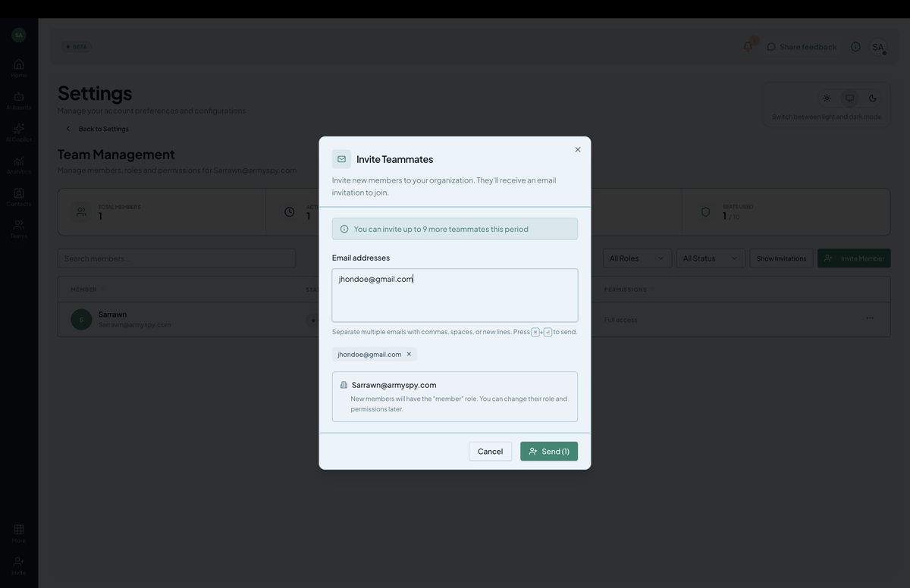Focus the Email addresses text area
The image size is (910, 588).
[x=455, y=296]
